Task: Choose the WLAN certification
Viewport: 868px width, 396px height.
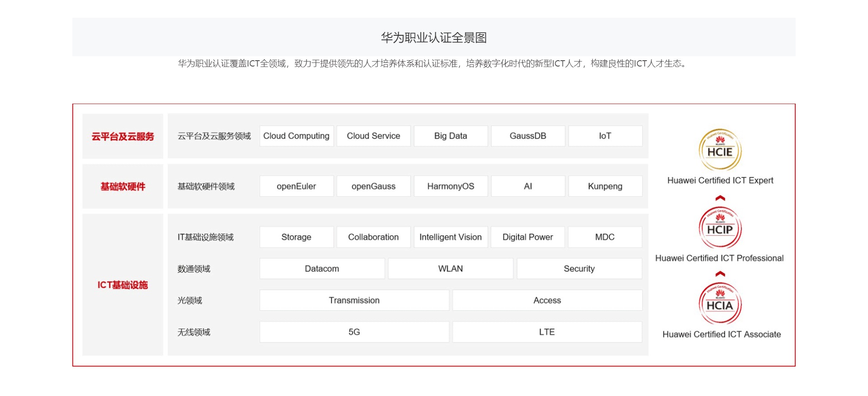Action: click(x=451, y=268)
